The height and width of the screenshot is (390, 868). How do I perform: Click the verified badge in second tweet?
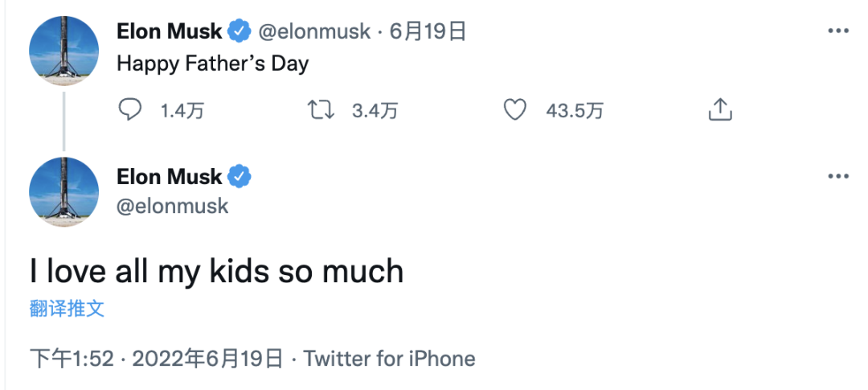pos(239,175)
